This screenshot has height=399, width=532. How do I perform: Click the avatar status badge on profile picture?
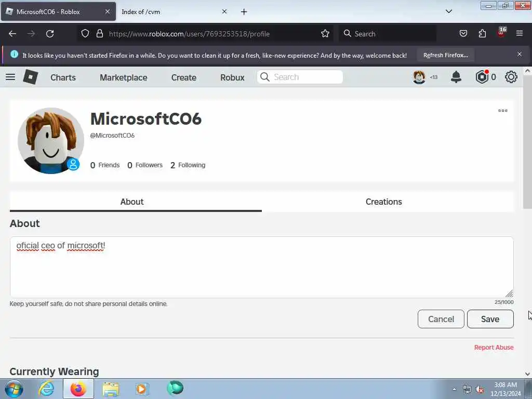tap(73, 164)
